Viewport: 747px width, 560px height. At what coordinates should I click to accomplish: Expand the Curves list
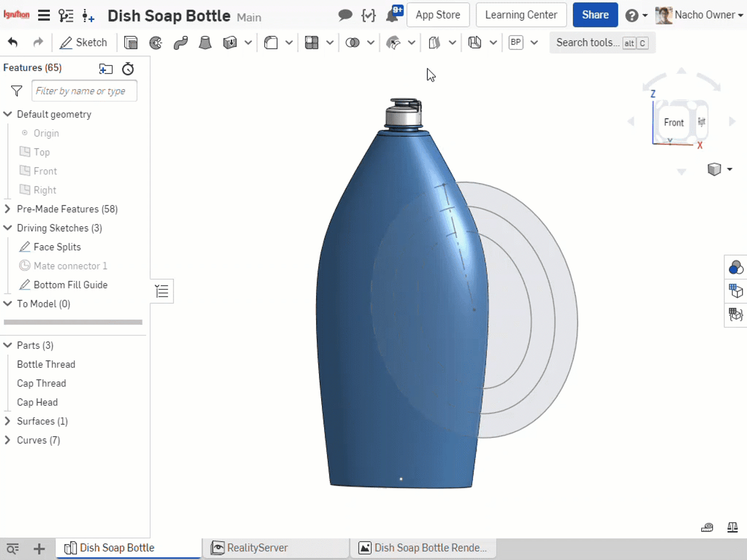point(7,440)
